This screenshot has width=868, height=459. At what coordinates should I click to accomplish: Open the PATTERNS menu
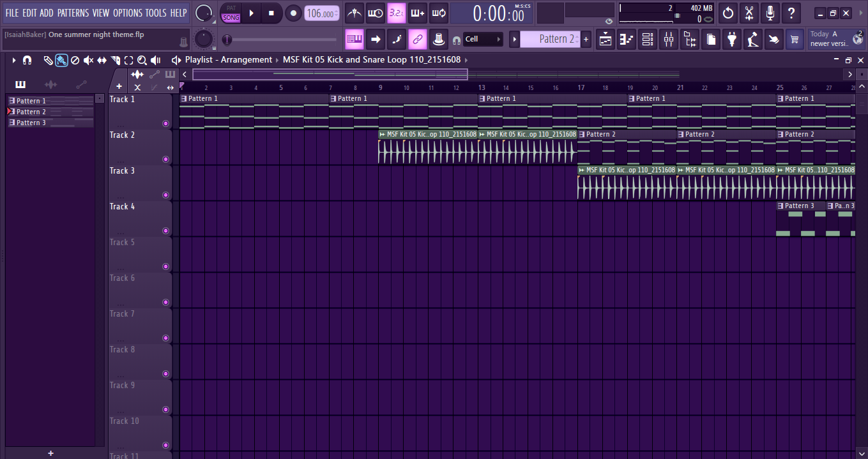73,13
